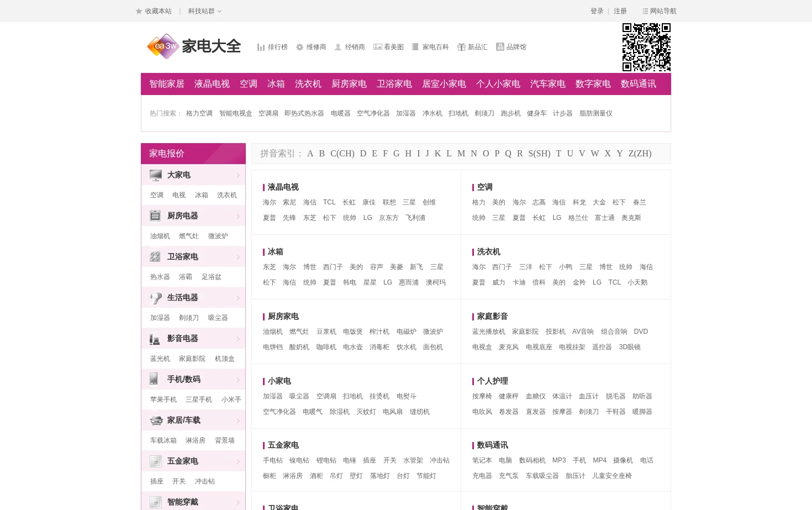Screen dimensions: 812x510
Task: Click the 卫浴家电 icon in sidebar
Action: coord(155,257)
